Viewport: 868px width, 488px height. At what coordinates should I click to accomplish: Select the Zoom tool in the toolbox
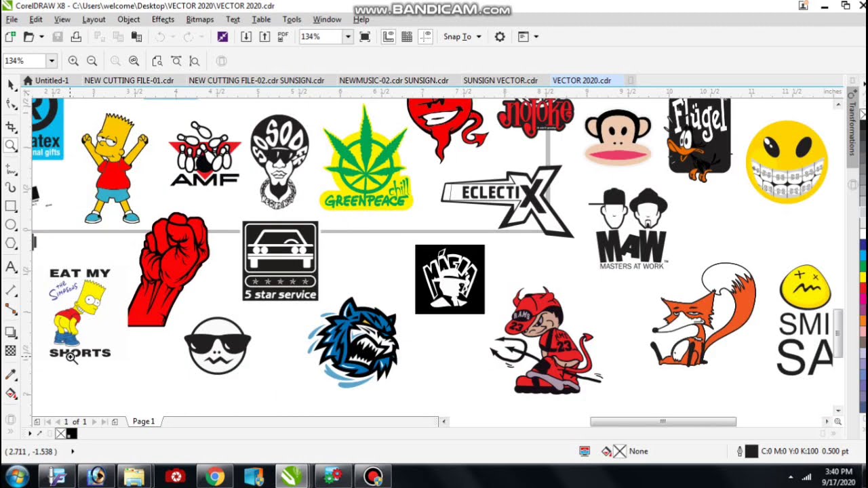tap(11, 145)
